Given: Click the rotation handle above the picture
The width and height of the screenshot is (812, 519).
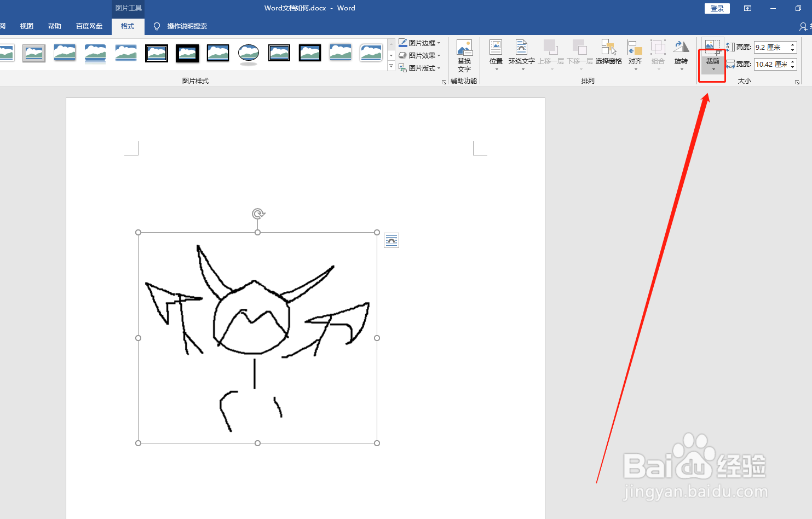Looking at the screenshot, I should [x=258, y=214].
